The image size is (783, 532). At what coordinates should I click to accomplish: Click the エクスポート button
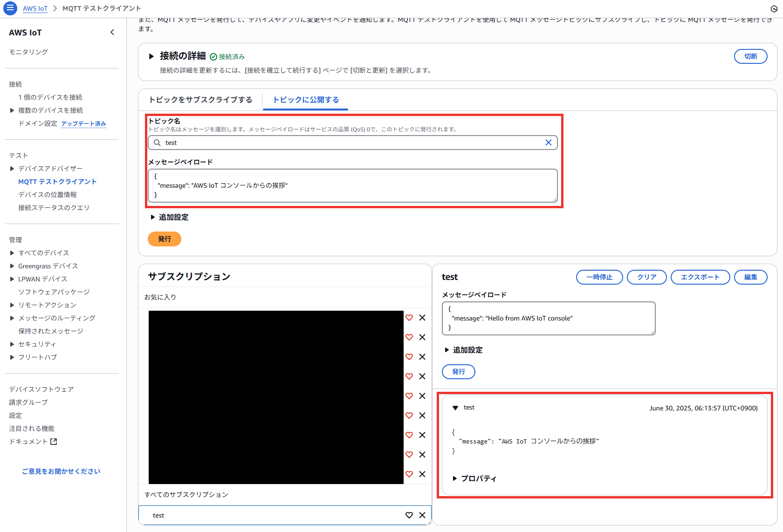point(700,277)
